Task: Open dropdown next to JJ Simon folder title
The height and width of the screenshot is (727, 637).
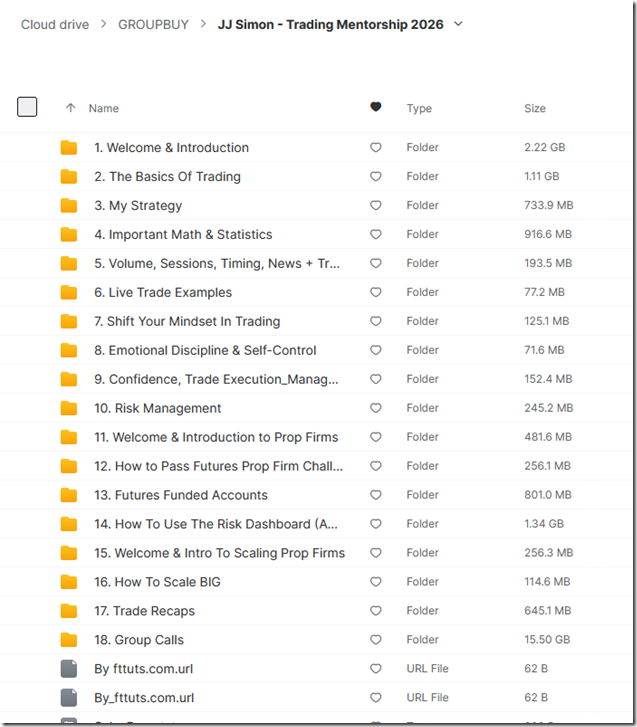Action: tap(458, 24)
